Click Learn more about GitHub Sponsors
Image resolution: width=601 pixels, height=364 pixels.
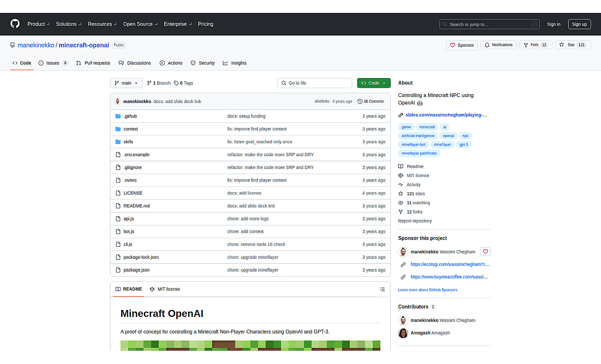(428, 290)
